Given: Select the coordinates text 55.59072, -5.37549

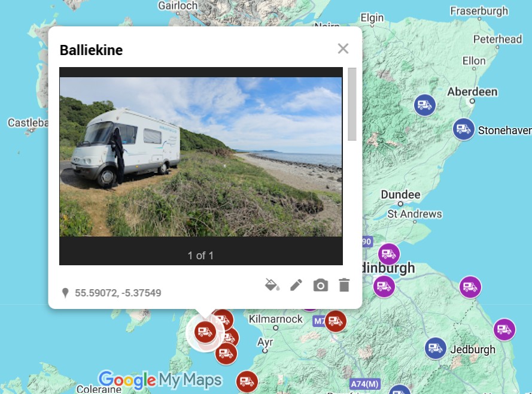Looking at the screenshot, I should [x=118, y=293].
